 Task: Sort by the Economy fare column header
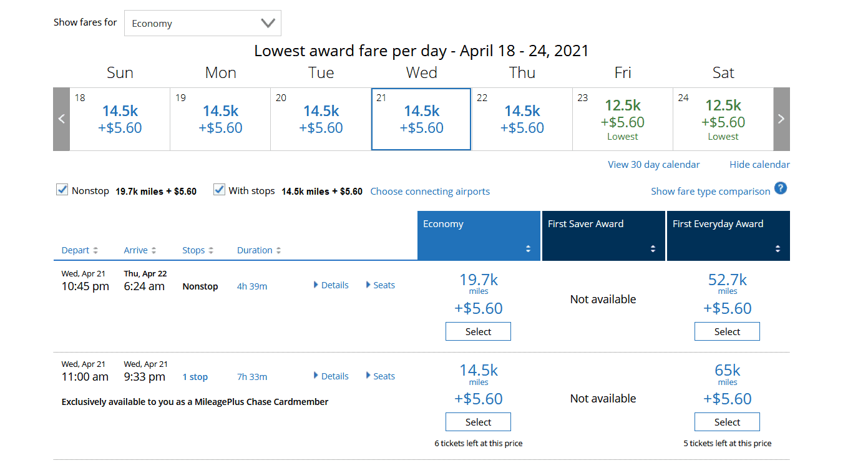[479, 236]
